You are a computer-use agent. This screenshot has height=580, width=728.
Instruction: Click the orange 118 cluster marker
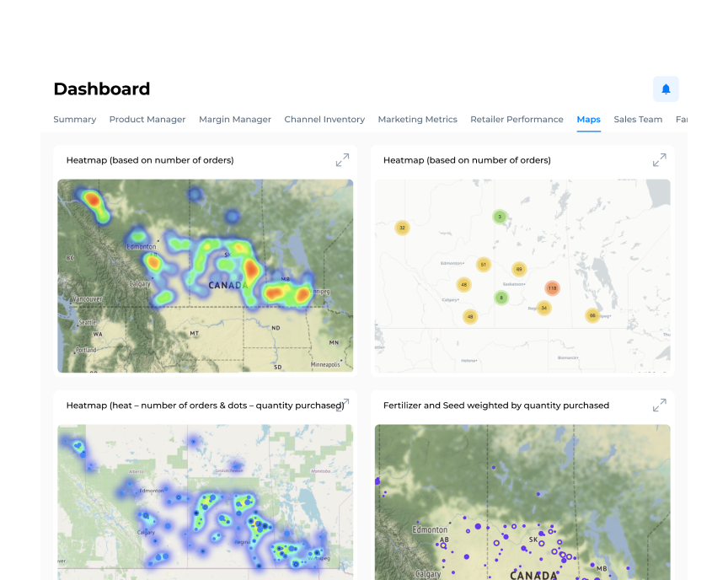click(x=552, y=288)
